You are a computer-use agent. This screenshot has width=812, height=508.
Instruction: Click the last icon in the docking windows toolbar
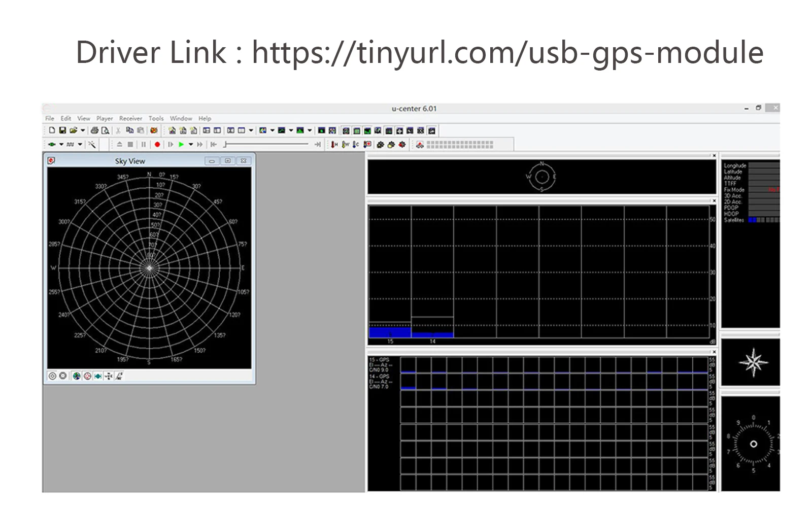coord(432,130)
